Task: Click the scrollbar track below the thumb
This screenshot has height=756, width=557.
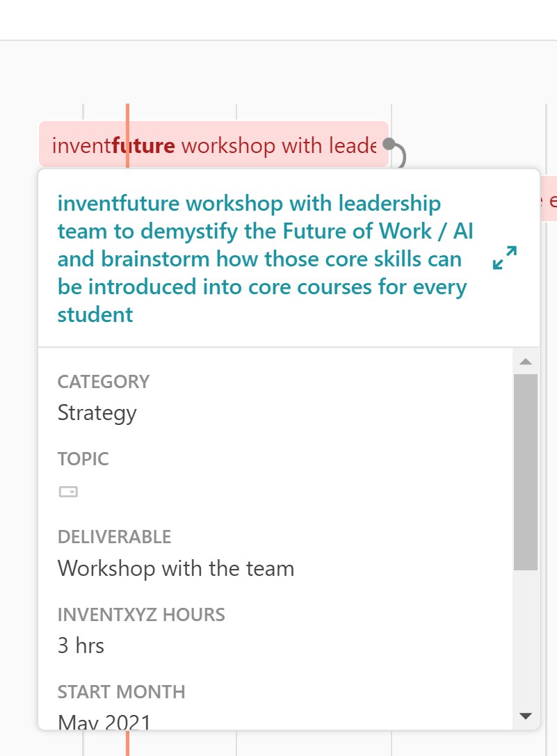Action: point(526,640)
